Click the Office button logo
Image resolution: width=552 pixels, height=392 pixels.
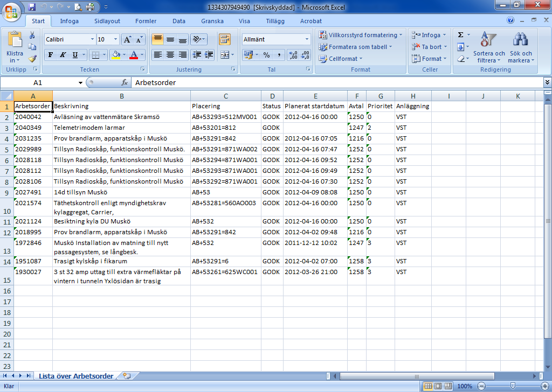11,11
